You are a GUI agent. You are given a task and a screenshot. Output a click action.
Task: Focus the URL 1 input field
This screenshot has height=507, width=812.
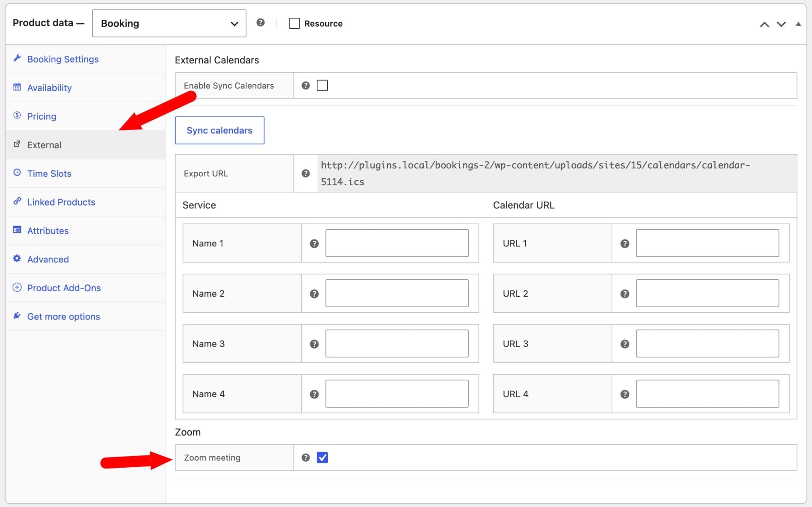tap(707, 243)
